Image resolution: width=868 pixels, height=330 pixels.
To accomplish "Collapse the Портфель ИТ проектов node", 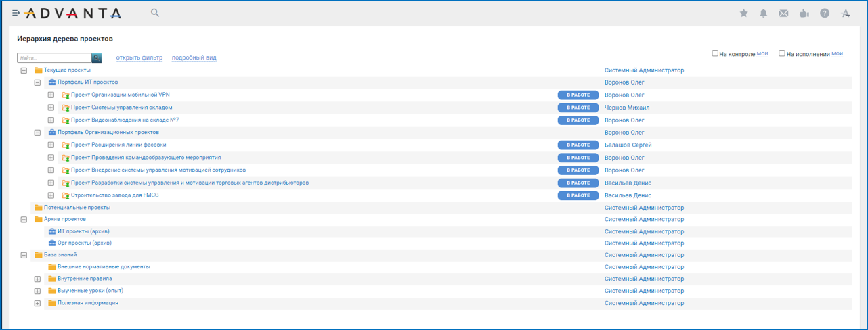I will click(37, 82).
